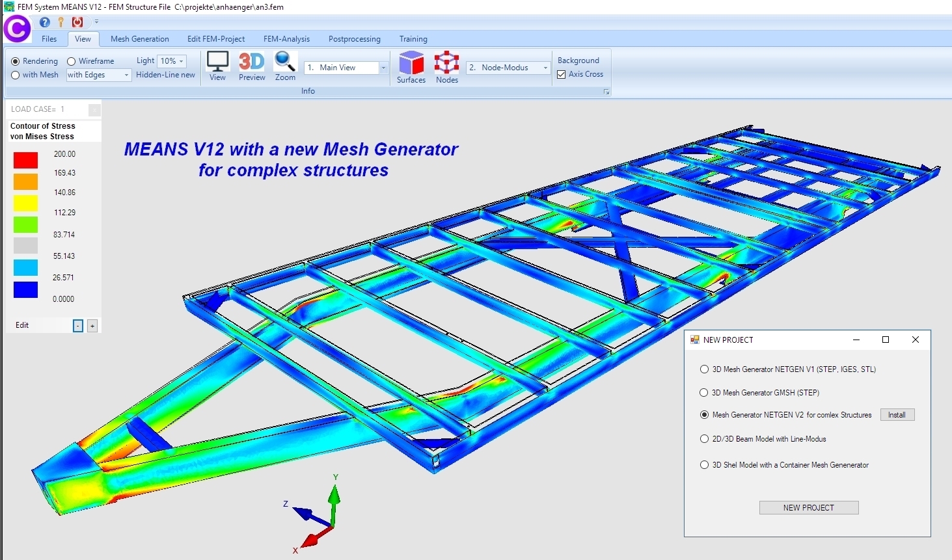Open the Edit FEM-Project tab
The width and height of the screenshot is (952, 560).
[216, 39]
